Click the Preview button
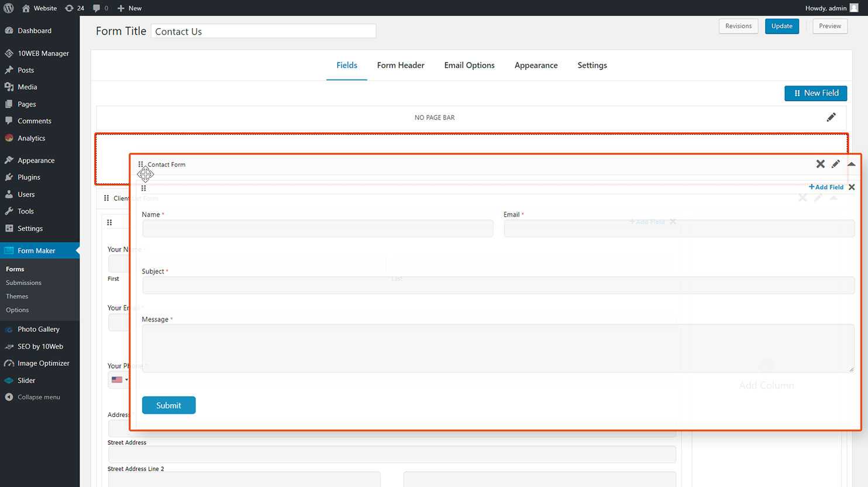Screen dimensions: 868x487 [x=829, y=26]
